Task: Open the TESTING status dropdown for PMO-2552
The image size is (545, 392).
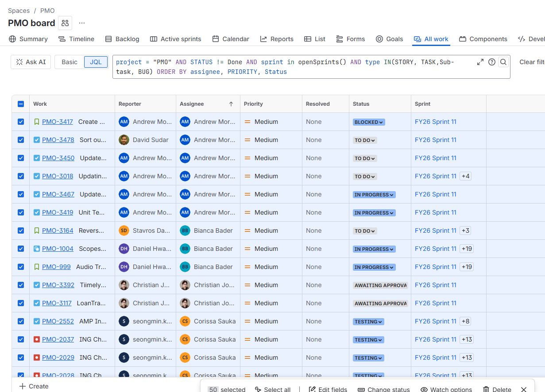Action: (x=368, y=322)
